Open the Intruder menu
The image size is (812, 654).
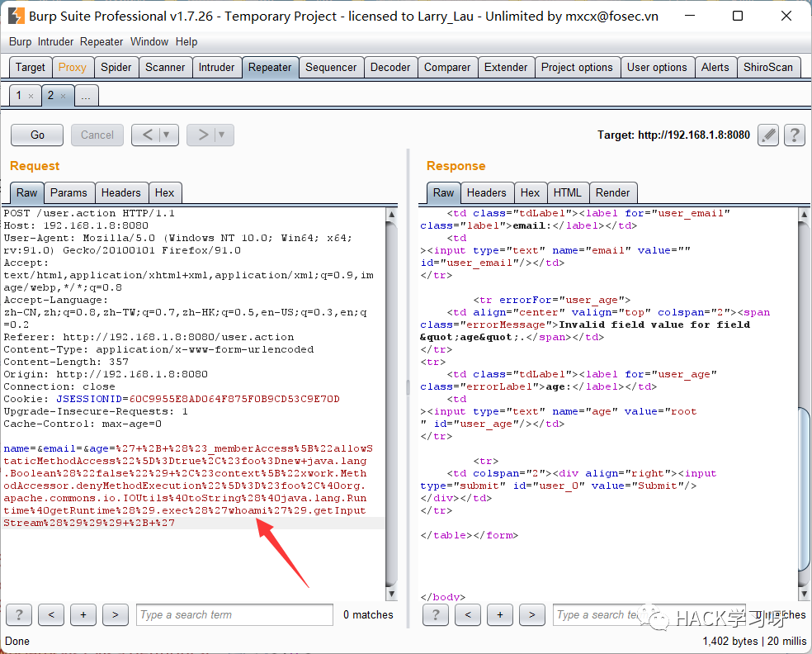pyautogui.click(x=55, y=42)
